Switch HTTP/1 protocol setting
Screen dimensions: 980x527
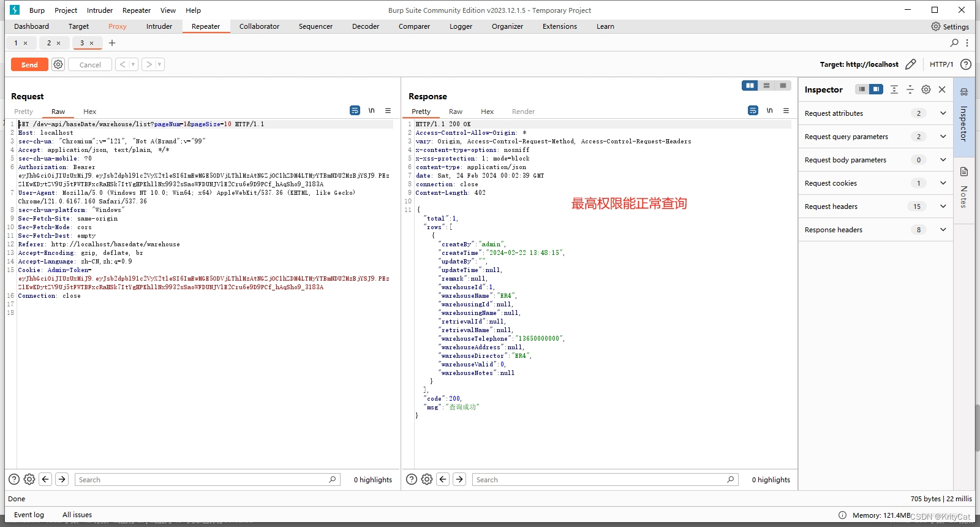tap(941, 64)
